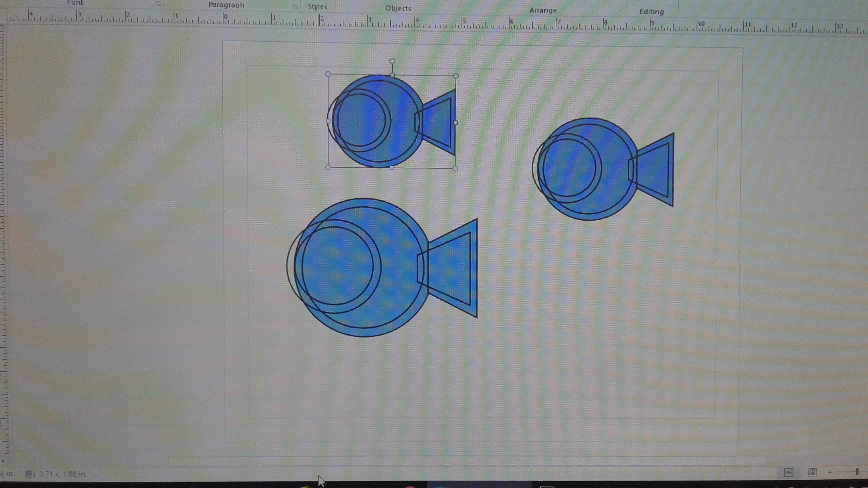The width and height of the screenshot is (868, 488).
Task: Click the bottom-right corner resize handle
Action: [x=455, y=168]
